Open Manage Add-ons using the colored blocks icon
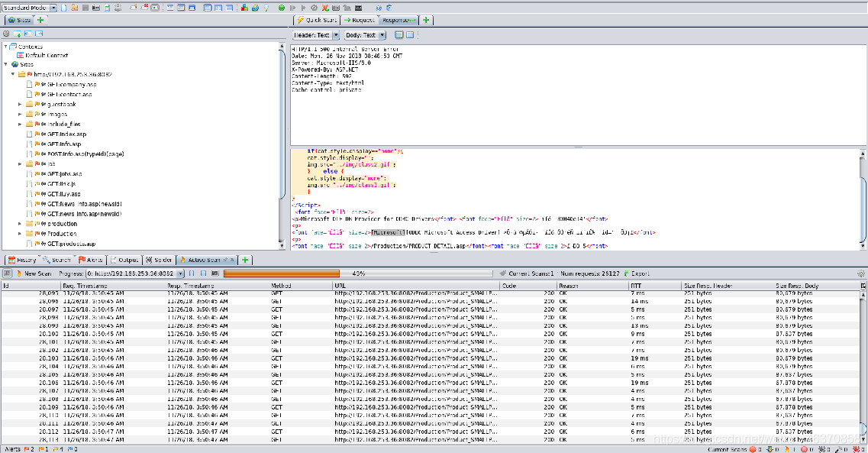The height and width of the screenshot is (453, 868). tap(244, 8)
